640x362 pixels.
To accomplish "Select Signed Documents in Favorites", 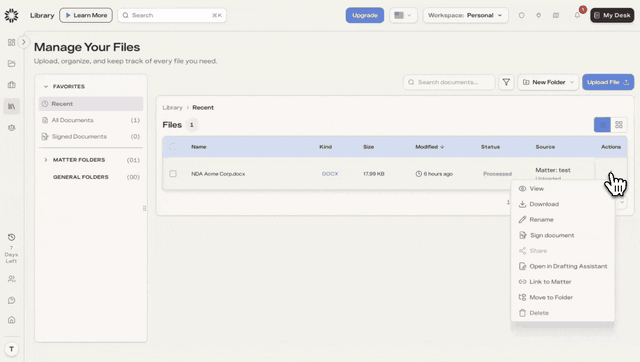I will point(91,136).
